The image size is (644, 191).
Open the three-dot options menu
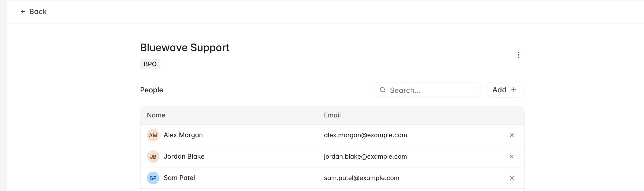518,55
